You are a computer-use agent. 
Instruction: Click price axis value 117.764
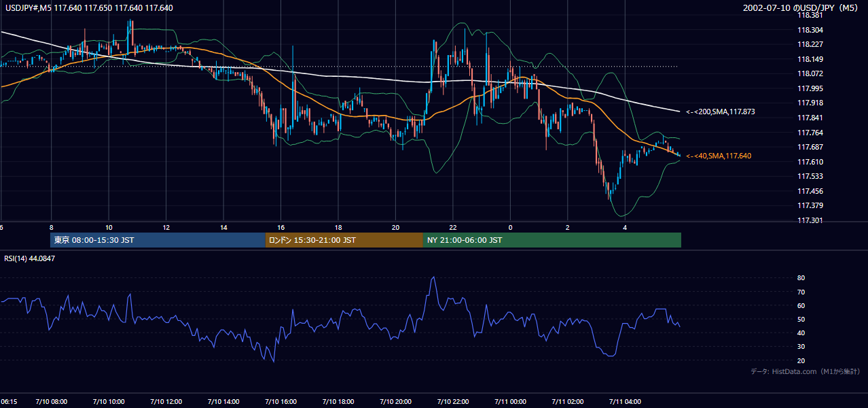click(810, 133)
